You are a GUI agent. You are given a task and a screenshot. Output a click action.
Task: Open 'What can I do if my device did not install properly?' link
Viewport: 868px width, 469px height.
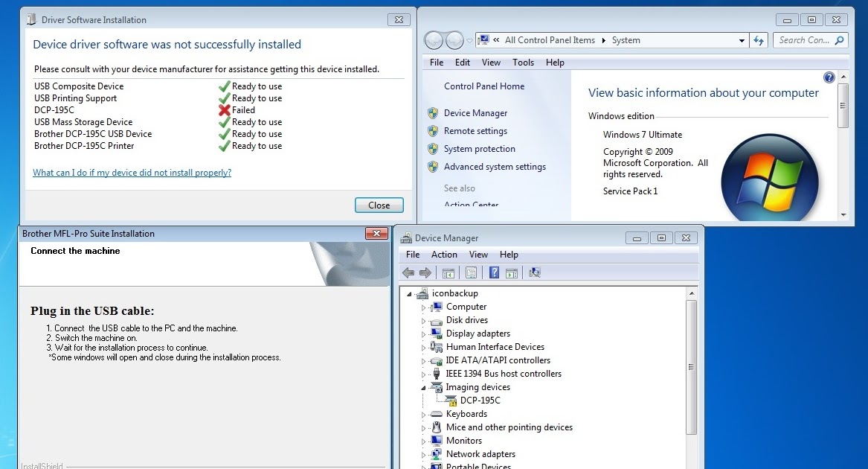pyautogui.click(x=132, y=173)
